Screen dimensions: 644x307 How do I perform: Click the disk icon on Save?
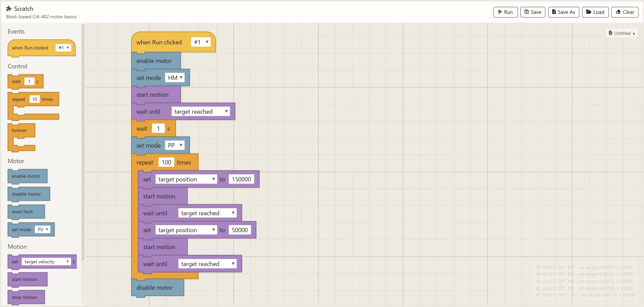tap(527, 12)
